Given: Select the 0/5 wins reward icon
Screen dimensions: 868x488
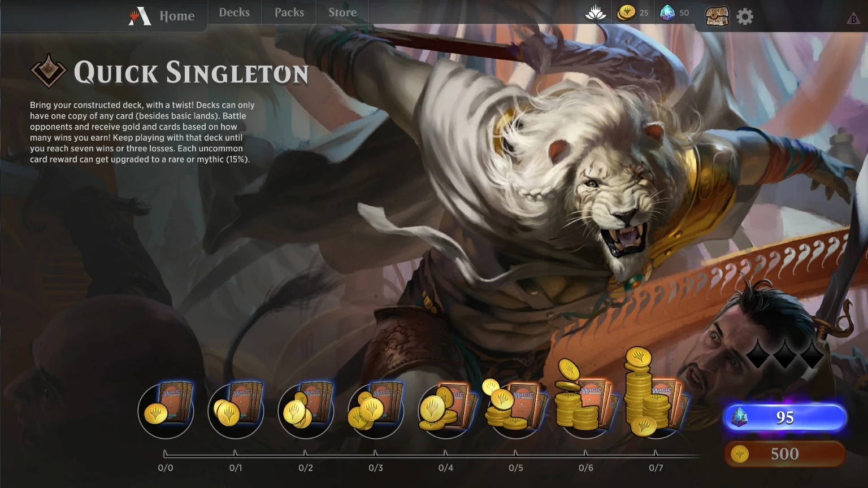Looking at the screenshot, I should coord(514,407).
